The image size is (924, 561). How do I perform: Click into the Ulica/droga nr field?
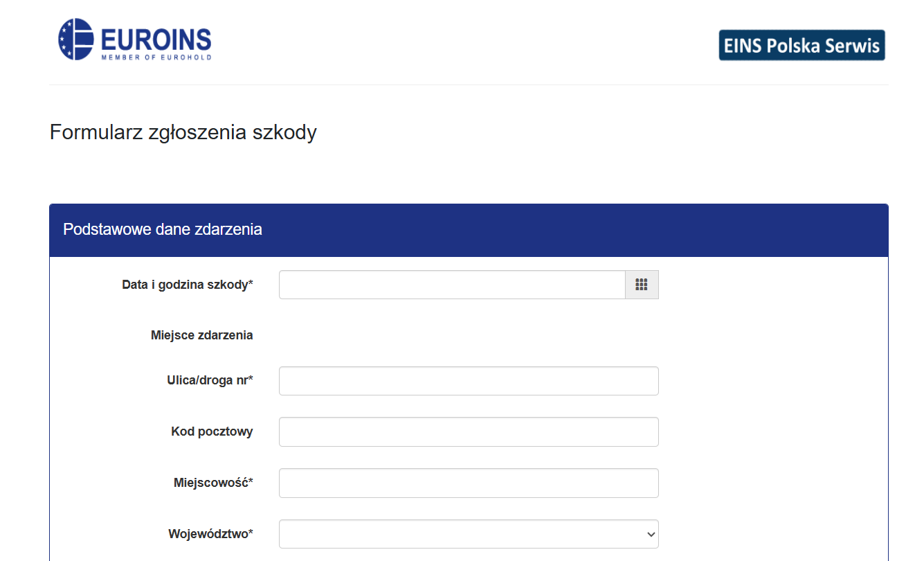tap(469, 381)
